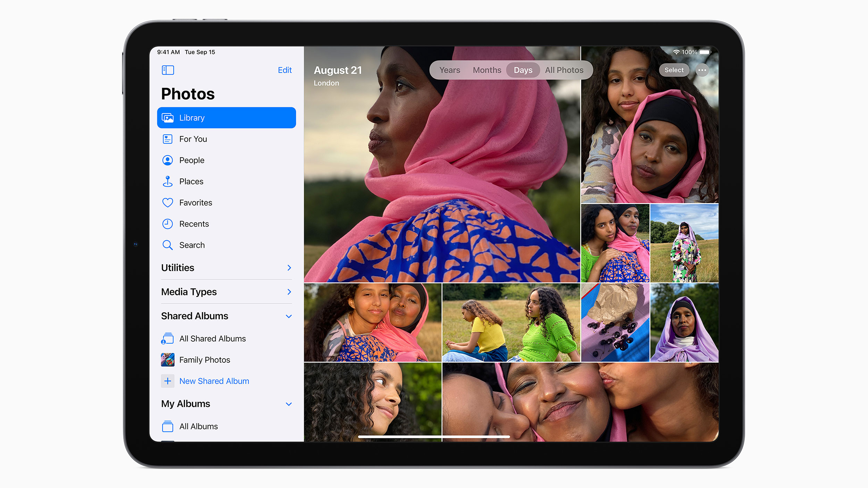
Task: Click the Library sidebar icon
Action: pos(170,118)
